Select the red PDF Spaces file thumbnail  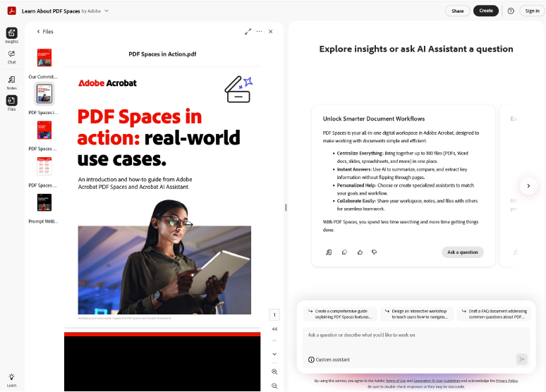pyautogui.click(x=44, y=130)
